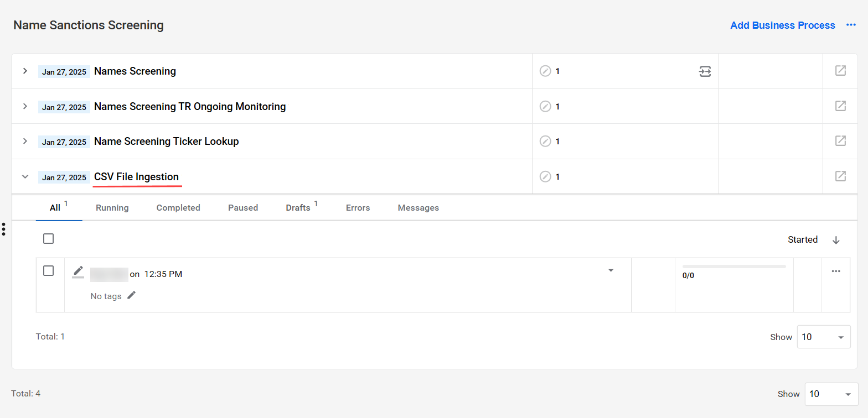Expand the Names Screening row
This screenshot has width=868, height=418.
pyautogui.click(x=25, y=71)
